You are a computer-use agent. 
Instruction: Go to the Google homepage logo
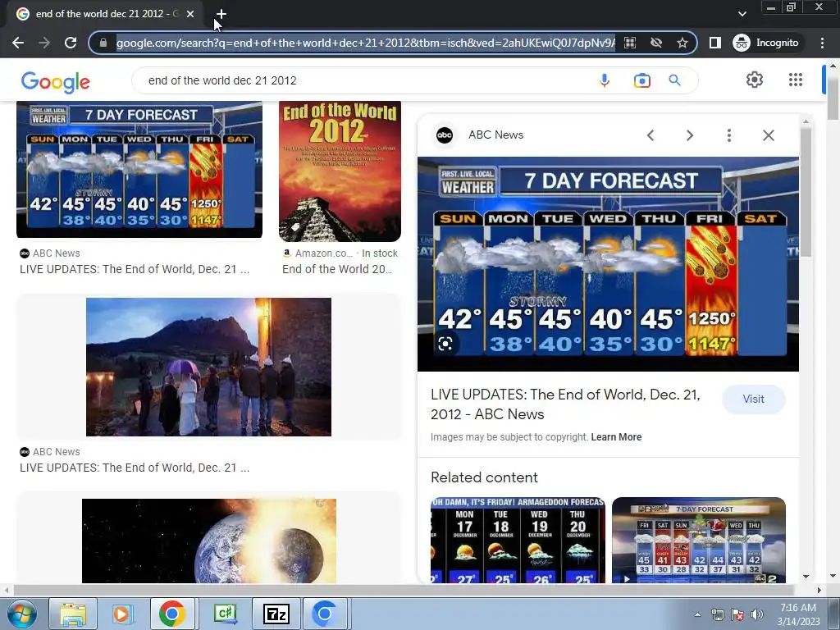point(56,81)
